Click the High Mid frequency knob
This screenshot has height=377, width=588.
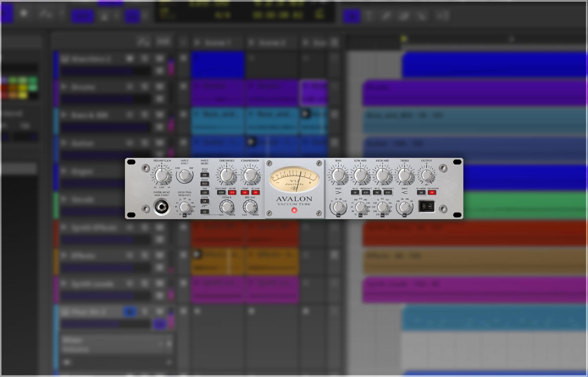click(x=383, y=207)
